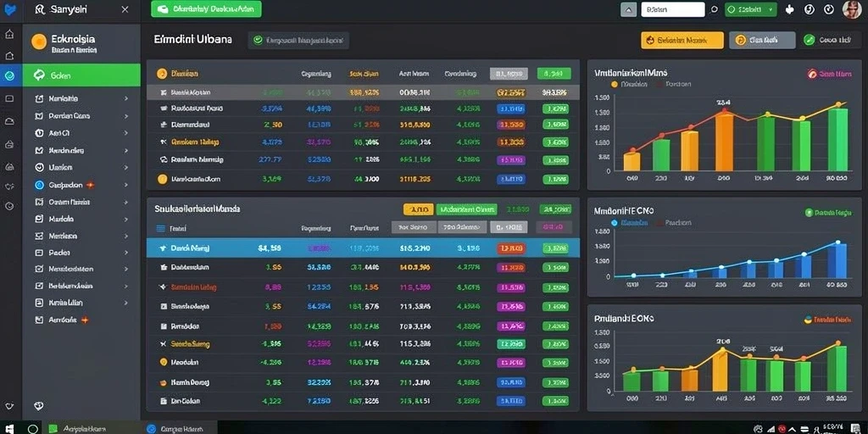Screen dimensions: 868x434
Task: Click the Windows Start button
Action: (10, 428)
